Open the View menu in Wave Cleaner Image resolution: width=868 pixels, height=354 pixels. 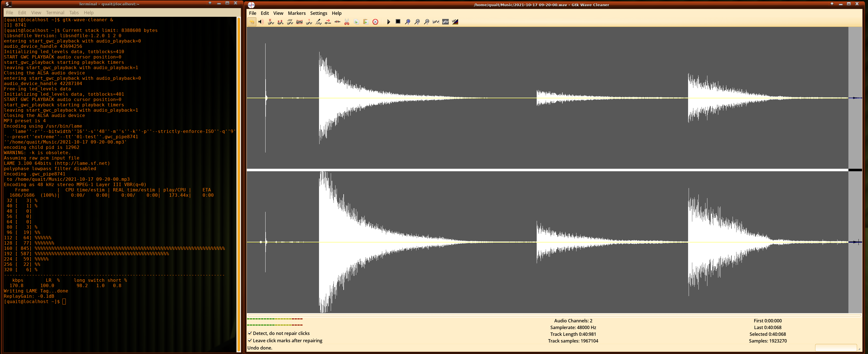pyautogui.click(x=278, y=13)
